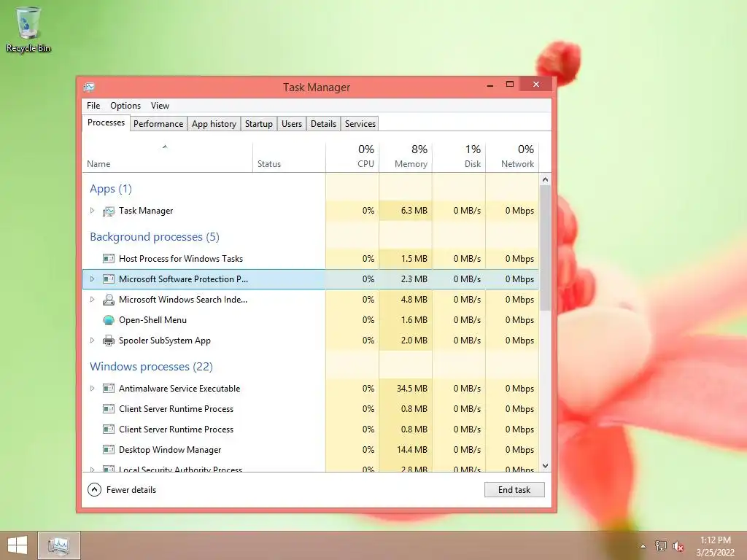Click the Microsoft Software Protection icon
The image size is (747, 560).
pos(109,279)
